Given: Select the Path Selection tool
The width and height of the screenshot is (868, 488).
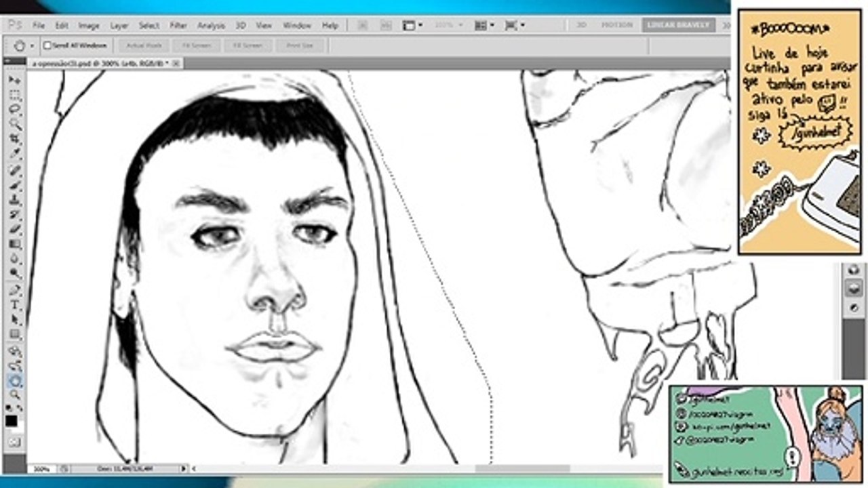Looking at the screenshot, I should (x=14, y=320).
